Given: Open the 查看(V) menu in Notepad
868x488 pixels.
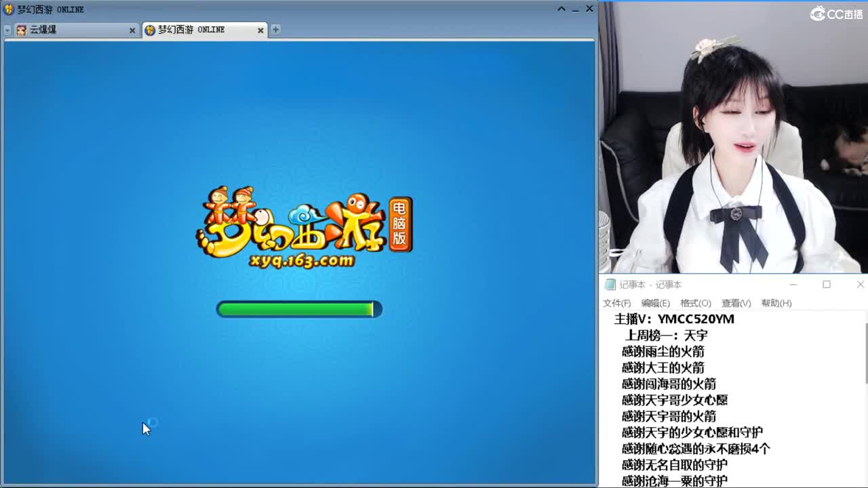Looking at the screenshot, I should (x=736, y=303).
